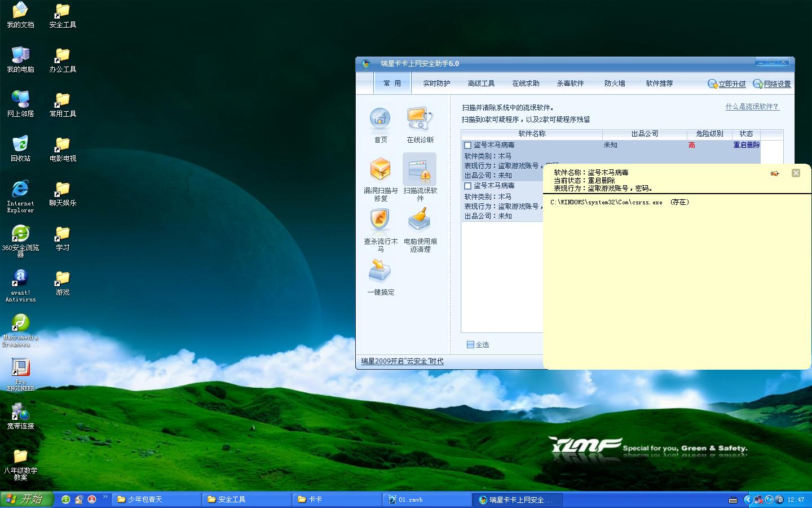Switch to the 常用 tab

[x=392, y=84]
